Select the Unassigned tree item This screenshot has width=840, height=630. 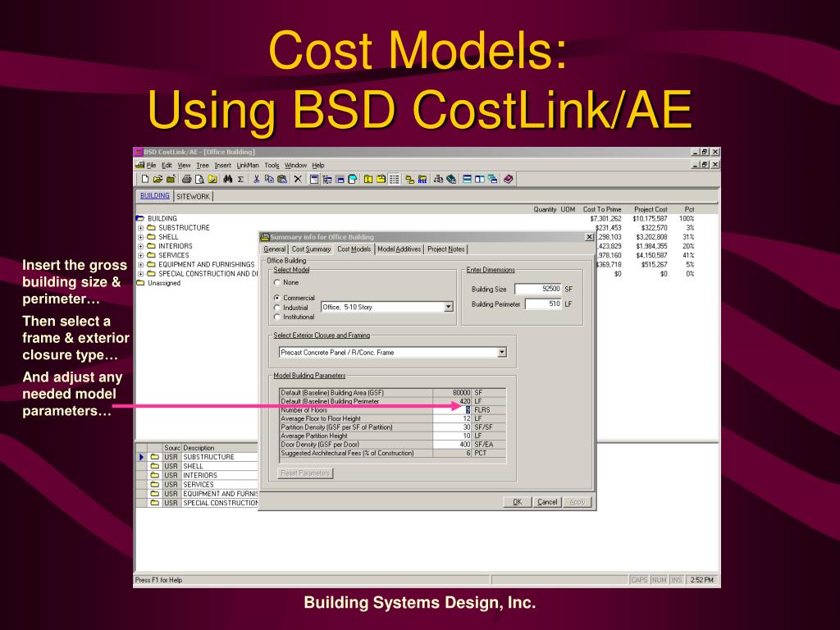pos(164,283)
